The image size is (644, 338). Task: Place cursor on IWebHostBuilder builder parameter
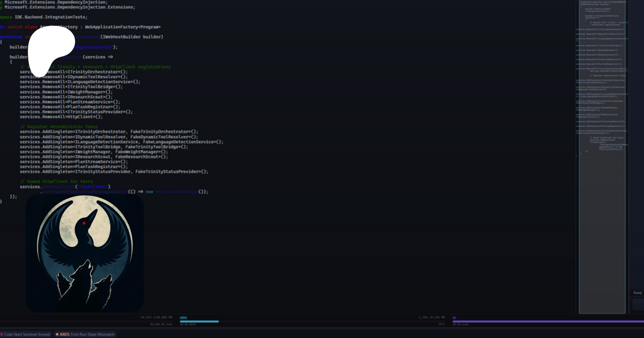(x=132, y=37)
